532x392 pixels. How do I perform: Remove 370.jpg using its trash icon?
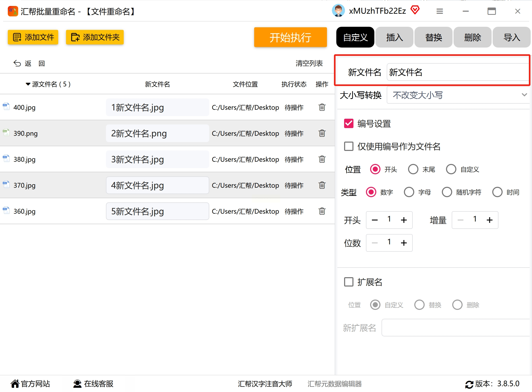pos(322,185)
